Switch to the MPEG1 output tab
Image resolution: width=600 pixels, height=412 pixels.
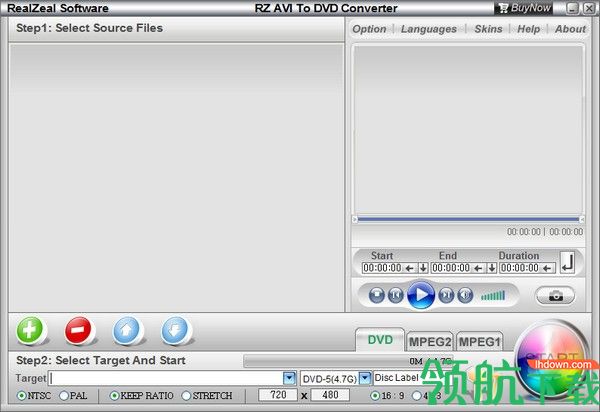[479, 342]
